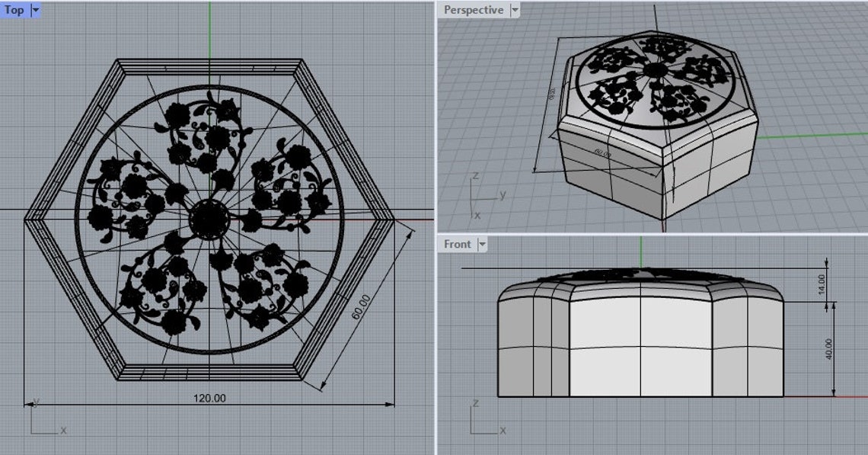868x455 pixels.
Task: Open the Front viewport title menu
Action: tap(483, 244)
